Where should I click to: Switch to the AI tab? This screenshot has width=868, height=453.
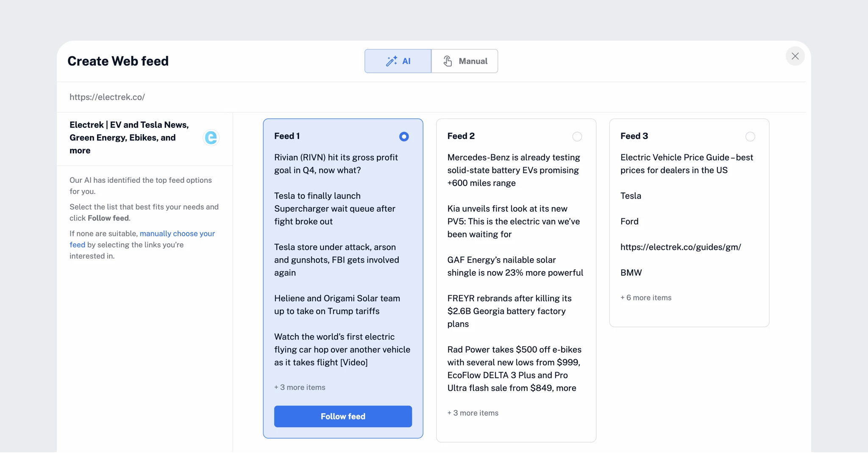coord(398,61)
